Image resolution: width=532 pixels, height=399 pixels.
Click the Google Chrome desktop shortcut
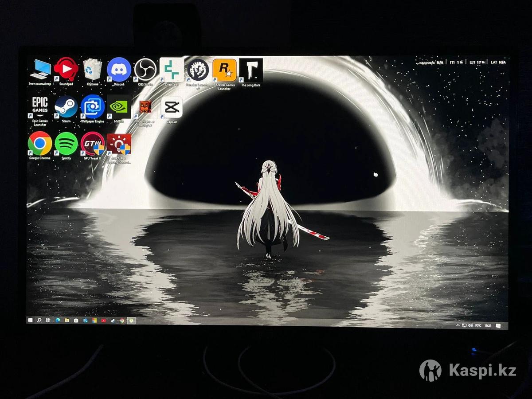(x=40, y=144)
